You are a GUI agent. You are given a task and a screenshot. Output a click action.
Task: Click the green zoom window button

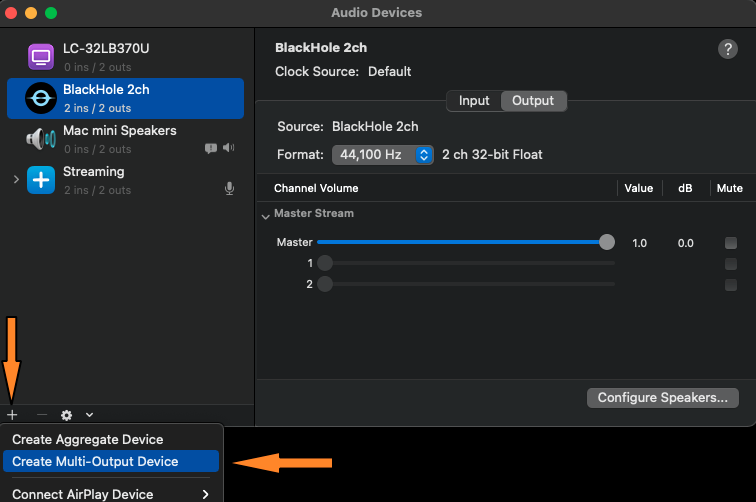tap(51, 13)
